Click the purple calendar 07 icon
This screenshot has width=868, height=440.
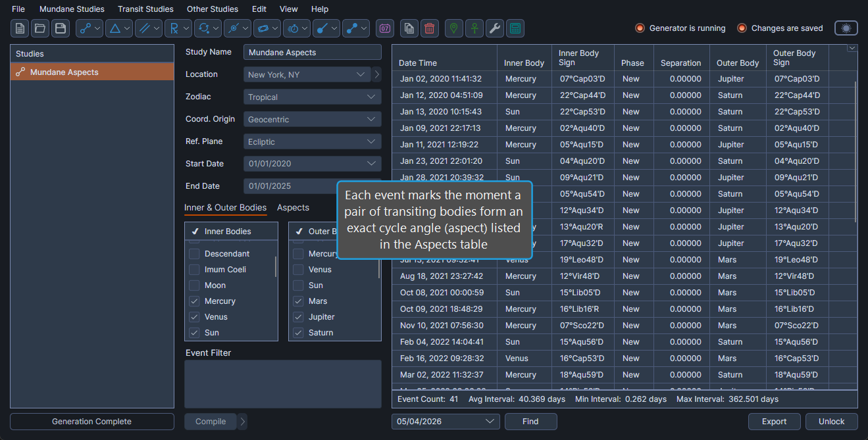385,28
